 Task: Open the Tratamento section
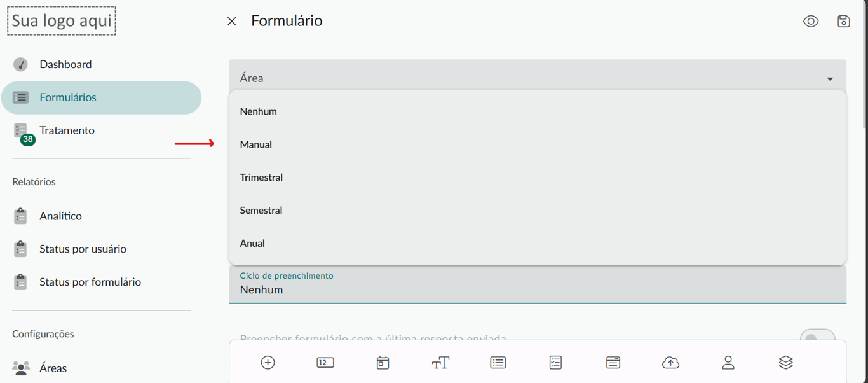(67, 130)
